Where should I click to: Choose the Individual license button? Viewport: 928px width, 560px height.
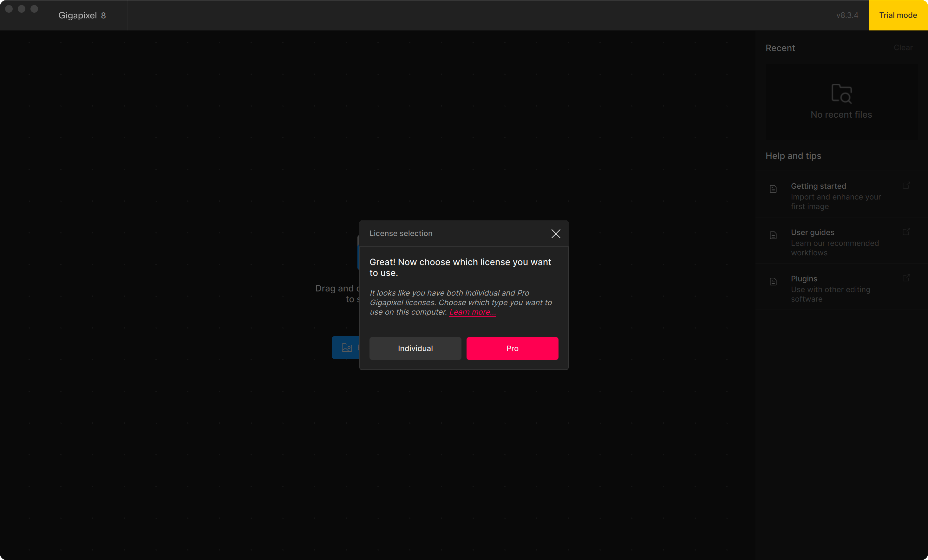pyautogui.click(x=415, y=348)
